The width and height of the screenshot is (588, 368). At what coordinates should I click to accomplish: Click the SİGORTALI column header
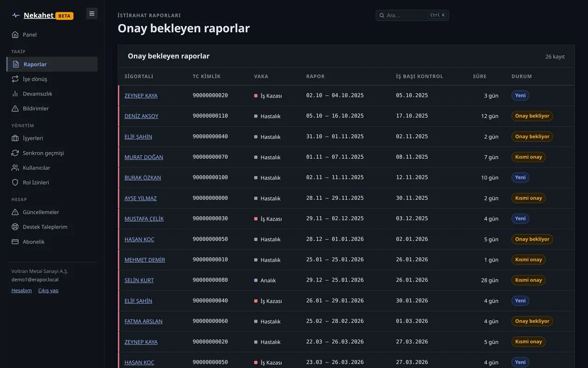[139, 76]
